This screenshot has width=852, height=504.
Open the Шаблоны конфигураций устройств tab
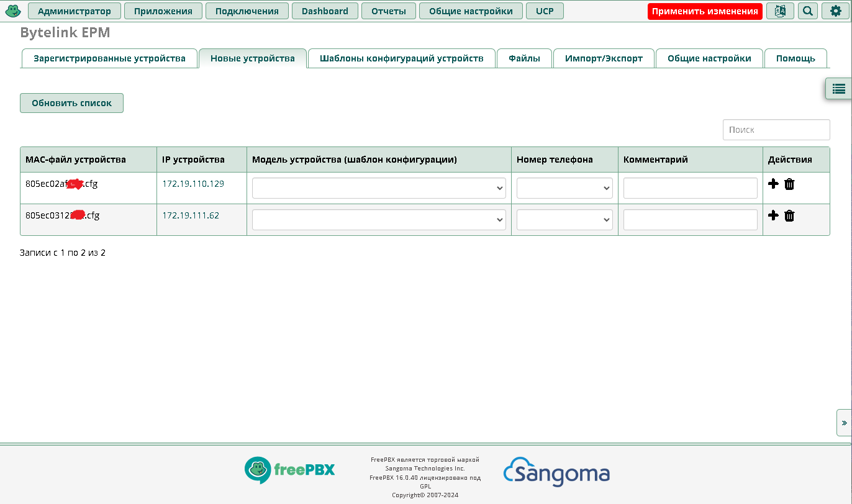point(401,58)
